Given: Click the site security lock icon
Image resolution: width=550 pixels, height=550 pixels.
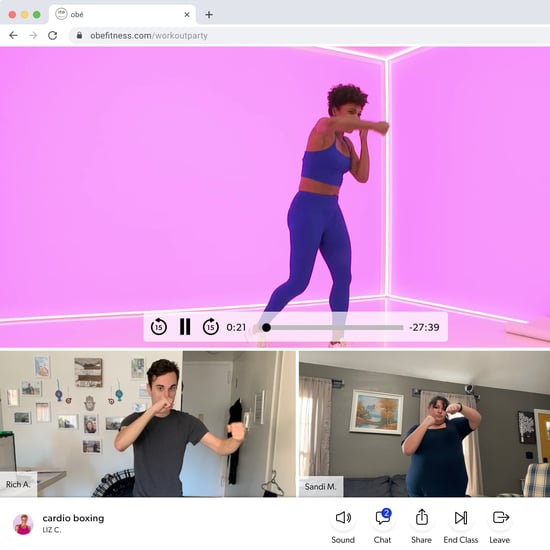Looking at the screenshot, I should (80, 35).
